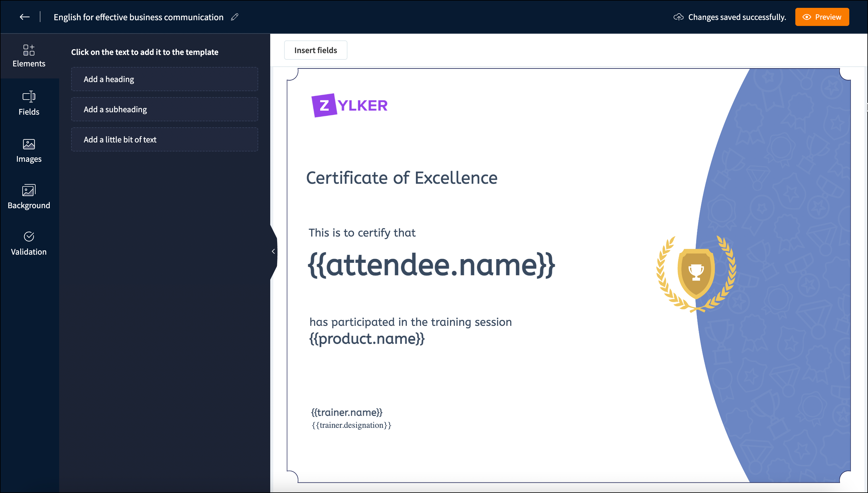Viewport: 868px width, 493px height.
Task: Add a heading to the template
Action: pos(164,79)
